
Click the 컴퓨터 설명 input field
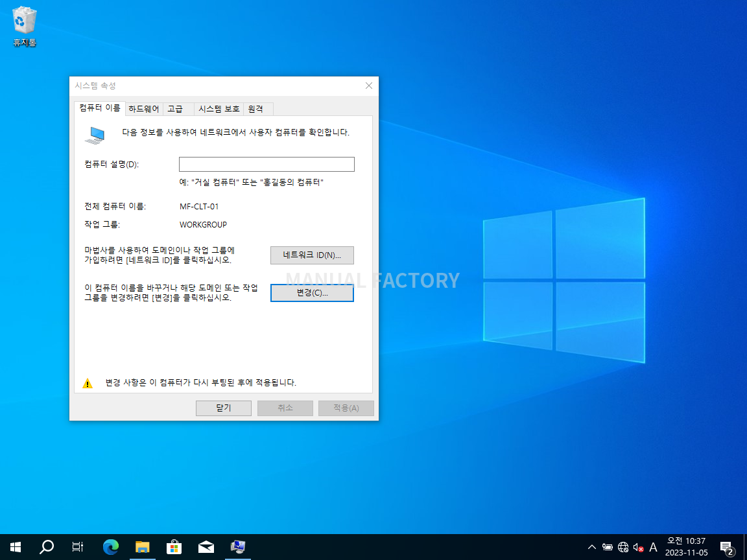click(x=267, y=164)
